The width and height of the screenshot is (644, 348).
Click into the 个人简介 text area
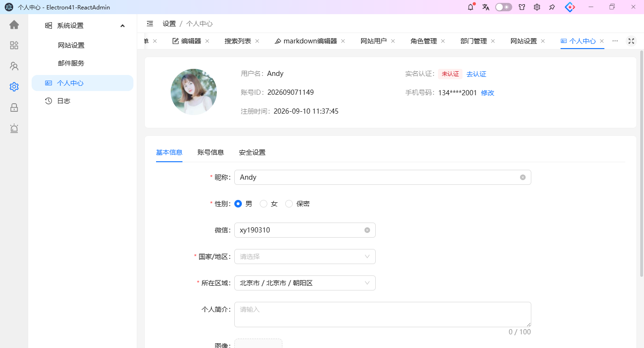[383, 315]
